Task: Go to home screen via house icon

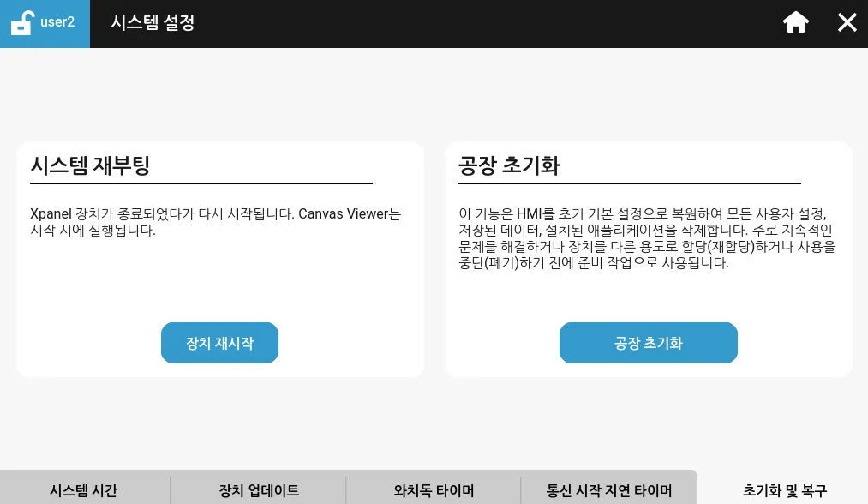Action: click(x=796, y=23)
